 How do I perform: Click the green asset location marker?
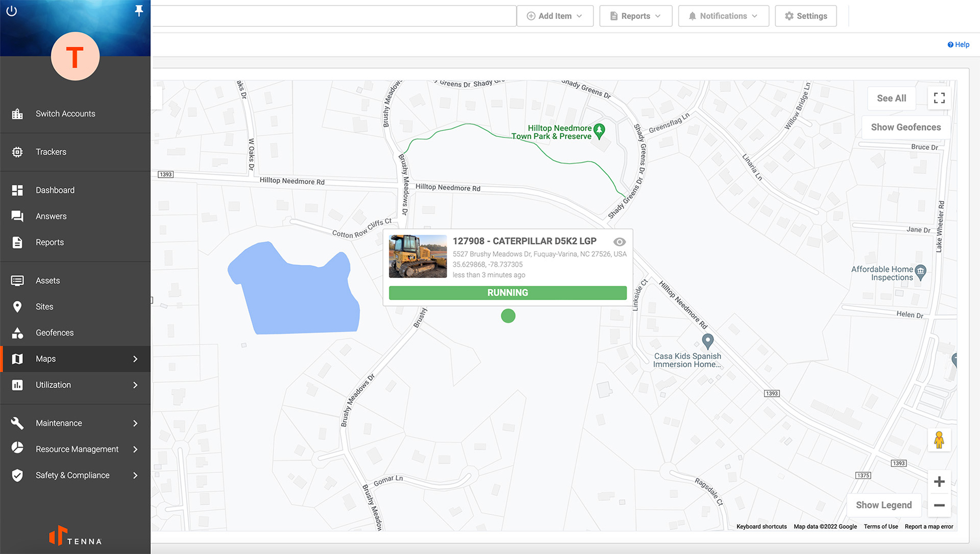[x=508, y=316]
